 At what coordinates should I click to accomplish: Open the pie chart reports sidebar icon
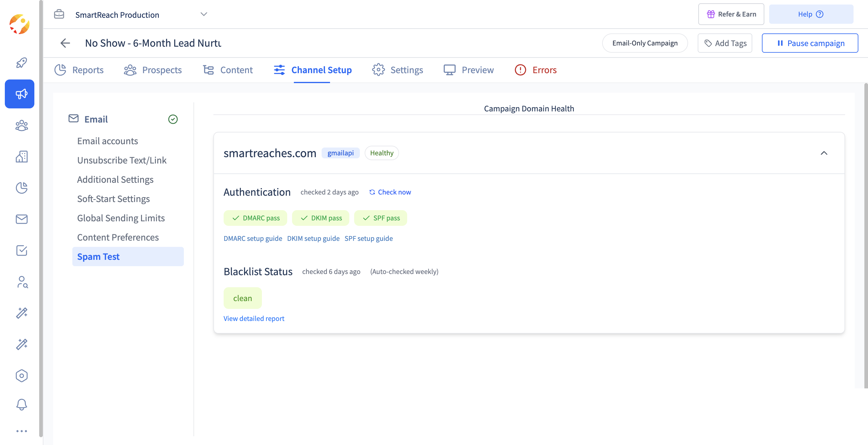22,188
